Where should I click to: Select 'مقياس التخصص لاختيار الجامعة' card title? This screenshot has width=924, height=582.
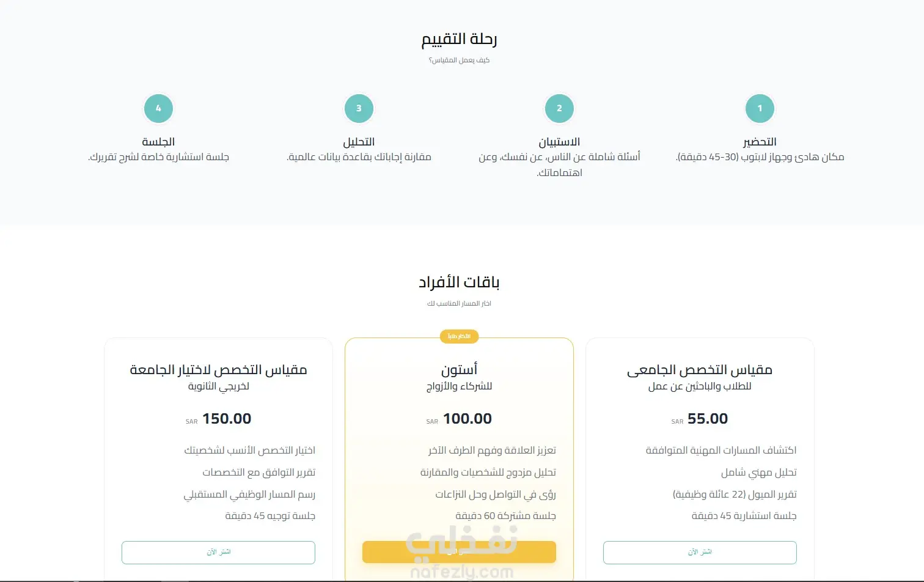coord(218,370)
